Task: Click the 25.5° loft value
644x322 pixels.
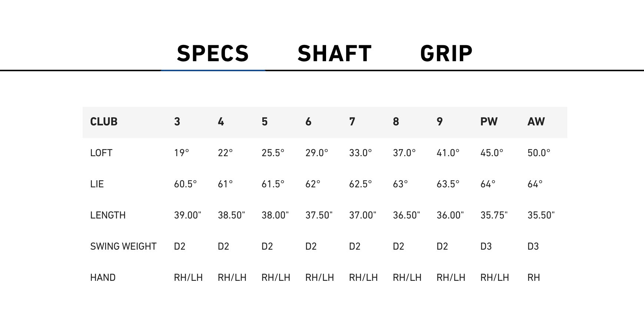Action: 273,153
